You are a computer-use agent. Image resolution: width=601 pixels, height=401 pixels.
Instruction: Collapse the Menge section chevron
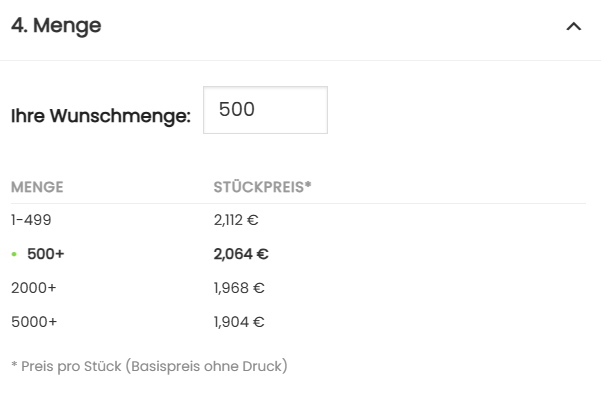point(573,27)
